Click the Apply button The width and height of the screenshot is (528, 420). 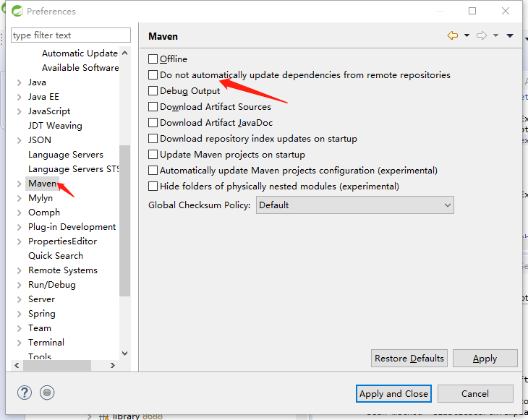(x=485, y=358)
